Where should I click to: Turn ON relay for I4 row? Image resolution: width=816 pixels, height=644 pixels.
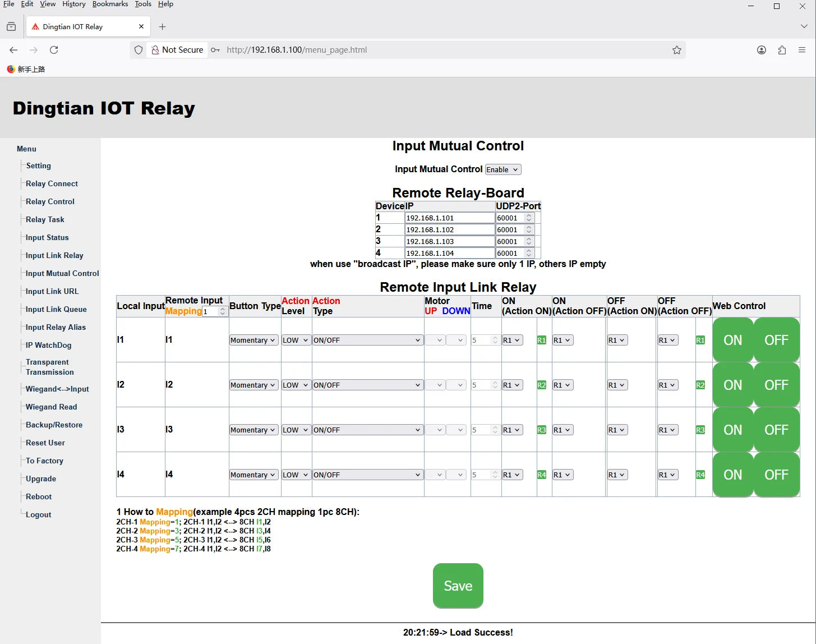[x=733, y=475]
